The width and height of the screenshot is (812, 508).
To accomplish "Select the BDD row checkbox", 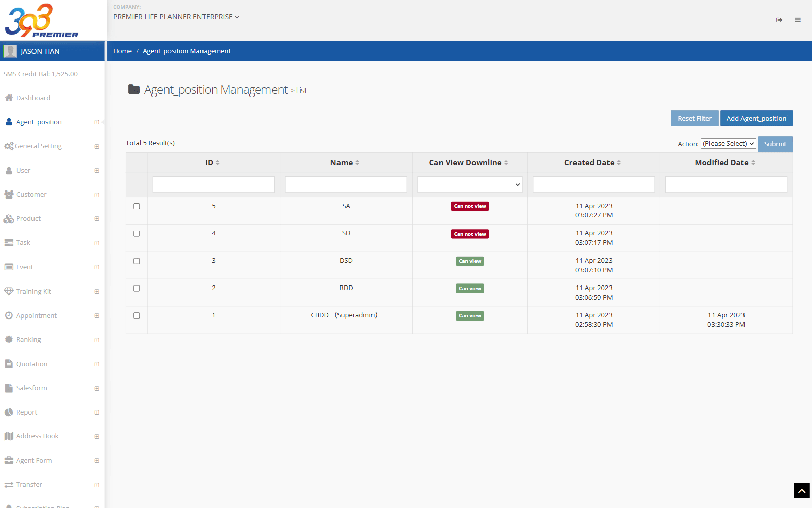I will coord(137,289).
